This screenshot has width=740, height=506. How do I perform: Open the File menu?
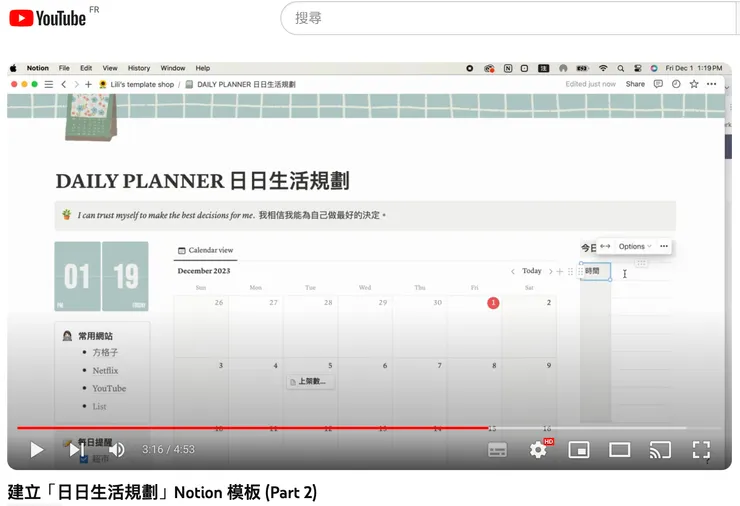(x=64, y=68)
